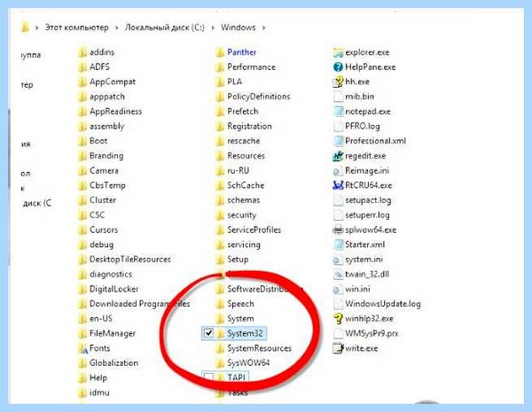
Task: Click the 'FileManager' folder name
Action: point(113,333)
